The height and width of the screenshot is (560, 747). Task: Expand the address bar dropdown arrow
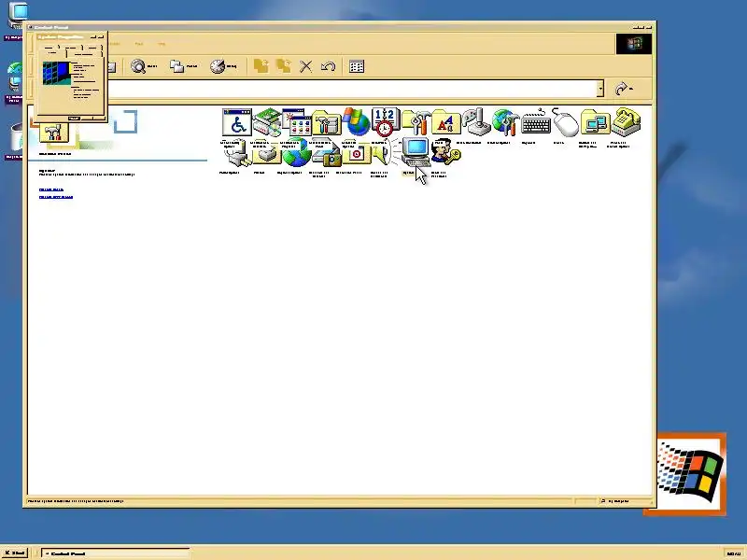click(x=600, y=89)
